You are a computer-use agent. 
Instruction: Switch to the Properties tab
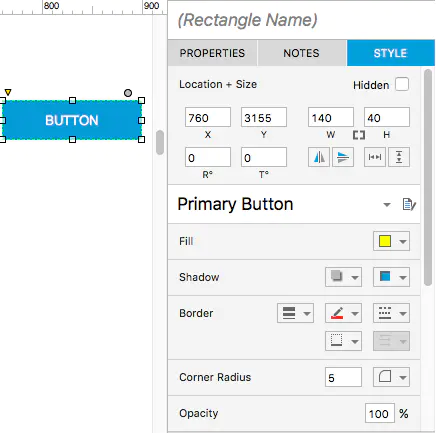[x=212, y=53]
